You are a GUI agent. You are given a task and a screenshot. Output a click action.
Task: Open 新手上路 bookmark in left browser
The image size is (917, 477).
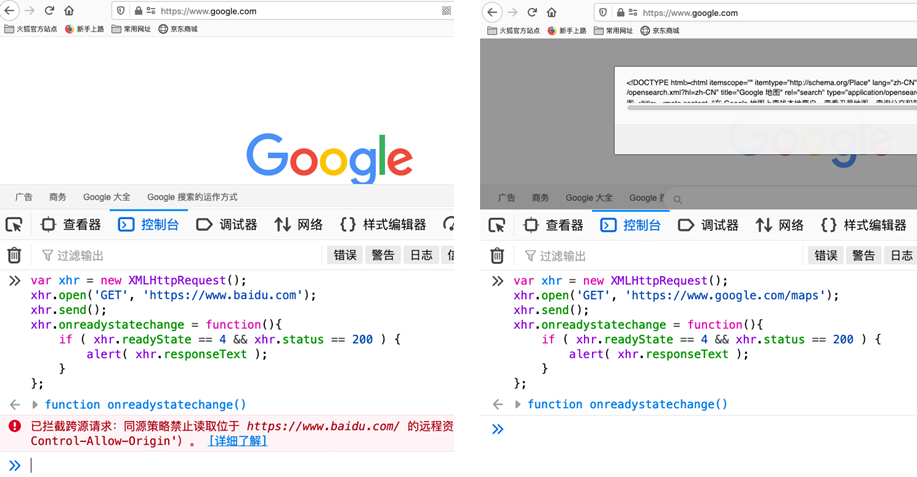(84, 29)
